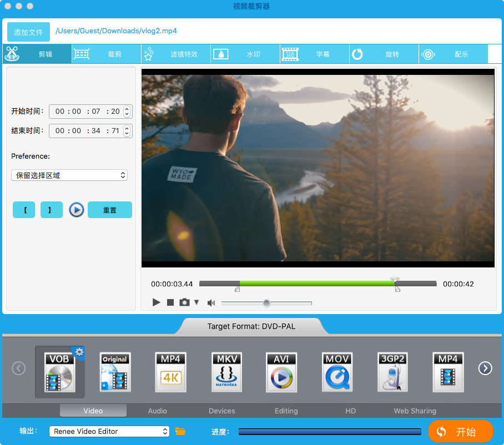Open the 滤镜特效 effects tab

176,54
